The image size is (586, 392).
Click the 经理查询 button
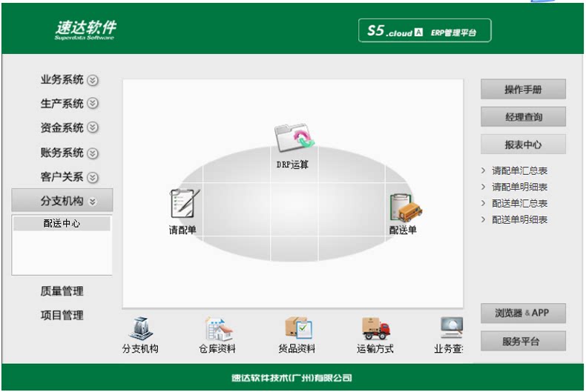[523, 117]
